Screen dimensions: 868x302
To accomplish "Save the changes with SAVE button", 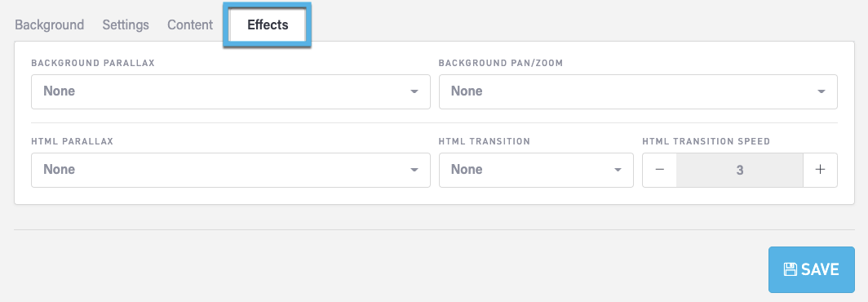I will pos(812,270).
